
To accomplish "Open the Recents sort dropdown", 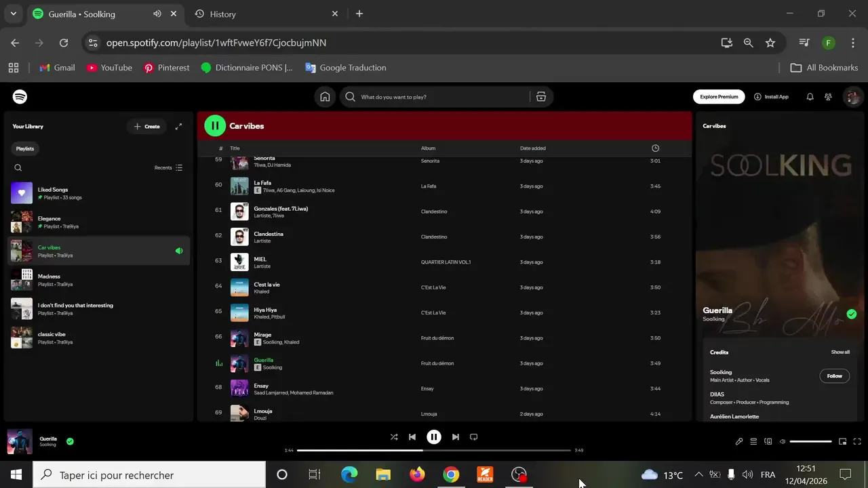I will 168,167.
